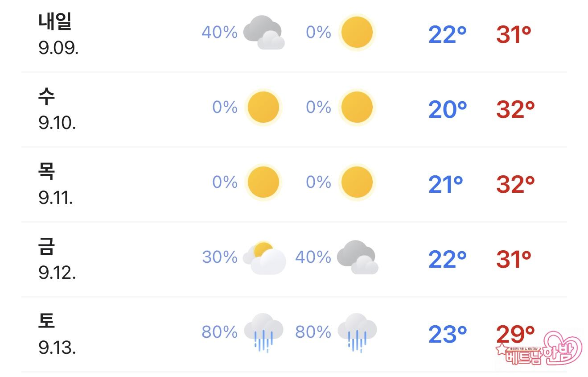Click Friday's 40% afternoon rain chance
The width and height of the screenshot is (588, 377).
click(x=313, y=257)
